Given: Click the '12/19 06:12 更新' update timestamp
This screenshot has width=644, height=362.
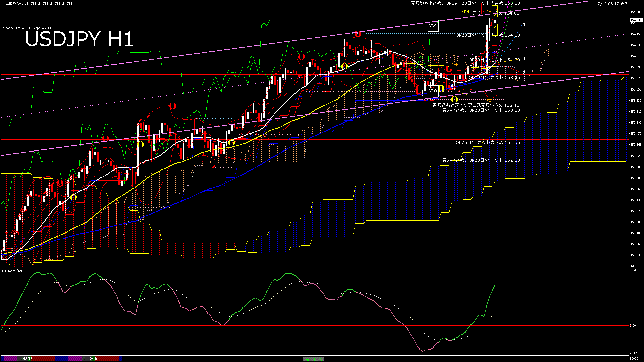Looking at the screenshot, I should click(612, 4).
